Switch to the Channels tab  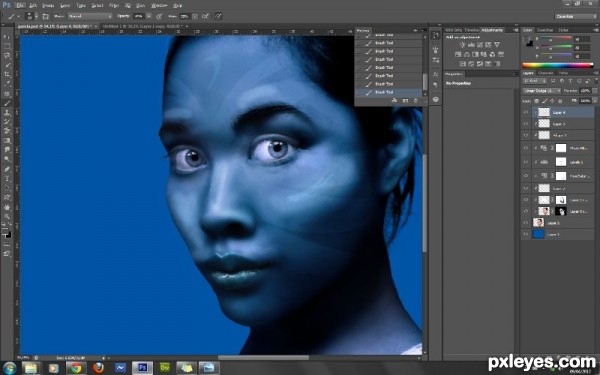(x=546, y=73)
